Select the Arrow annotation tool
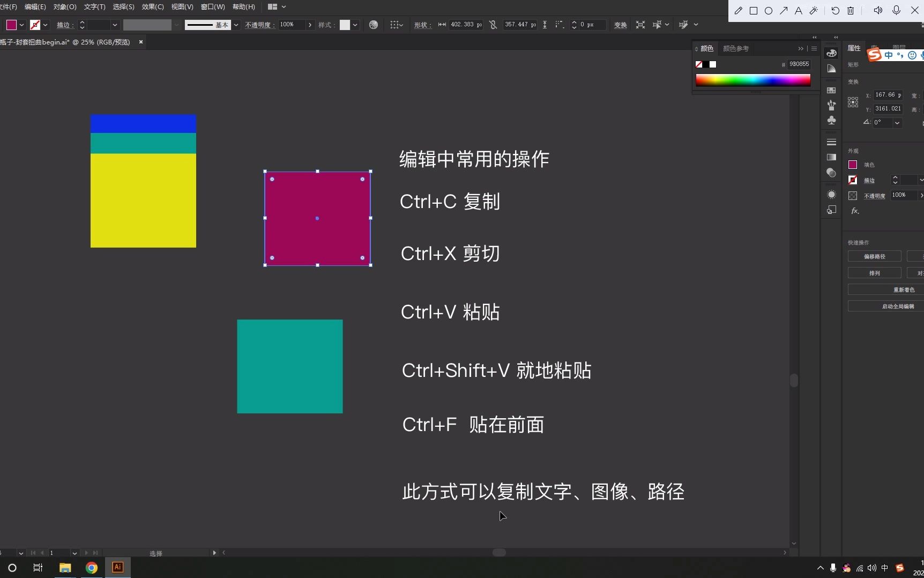 coord(784,10)
